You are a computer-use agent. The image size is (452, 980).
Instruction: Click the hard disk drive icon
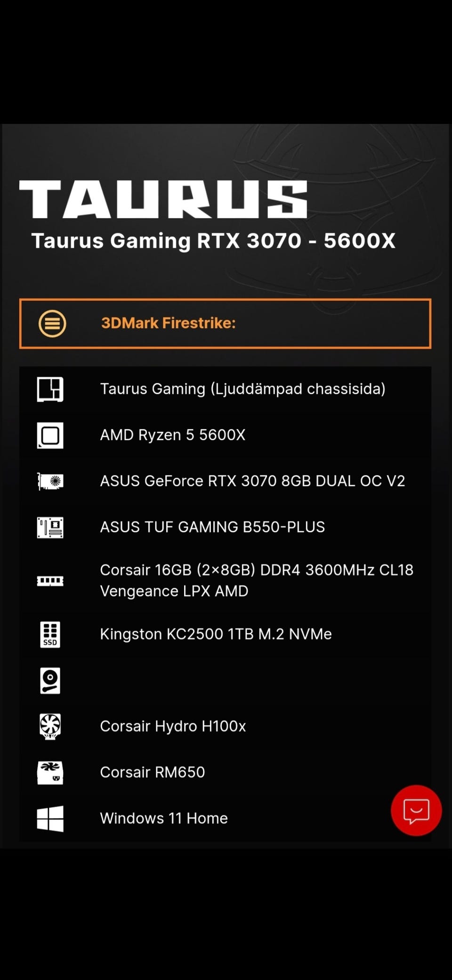click(50, 680)
